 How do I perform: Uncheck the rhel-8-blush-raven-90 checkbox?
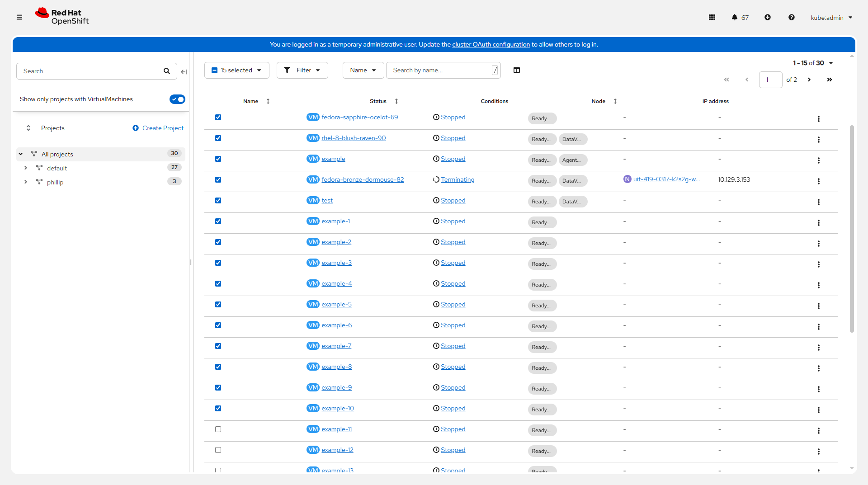tap(218, 138)
